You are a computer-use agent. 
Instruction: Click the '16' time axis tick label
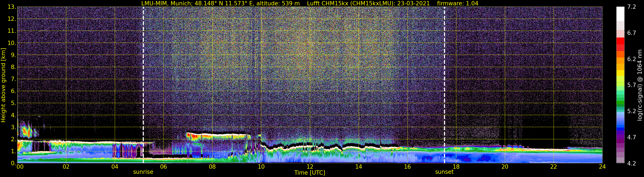[407, 167]
